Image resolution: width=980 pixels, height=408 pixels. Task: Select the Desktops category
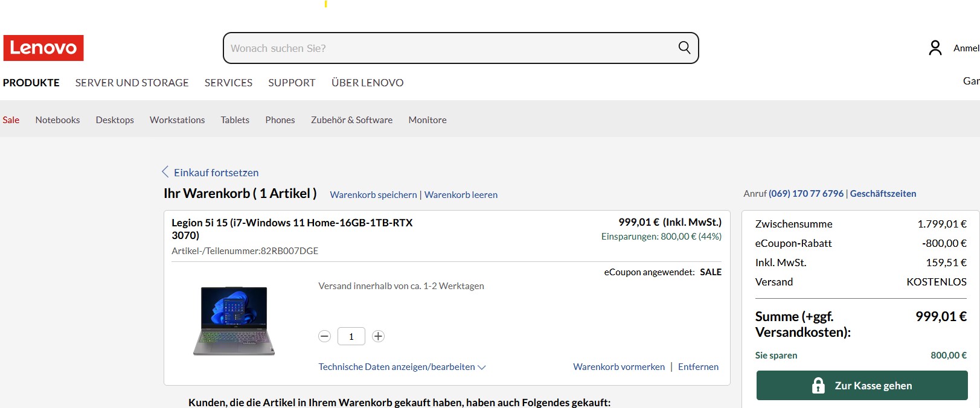pos(115,120)
